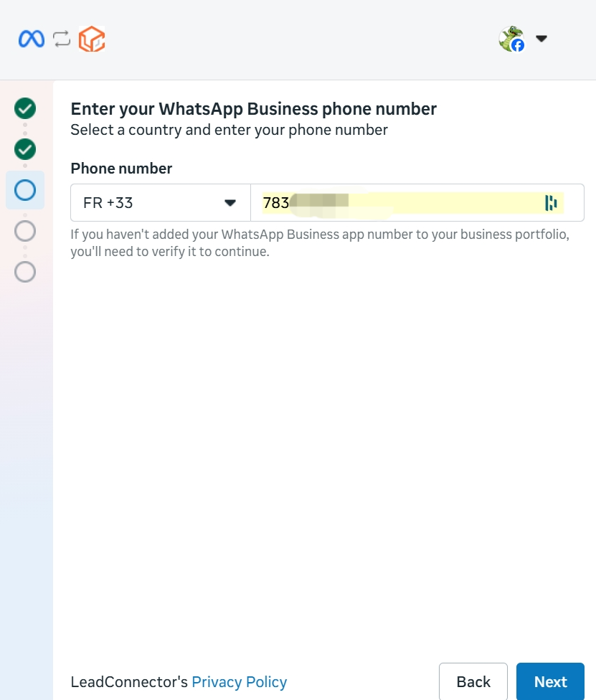The width and height of the screenshot is (596, 700).
Task: Click the 'Select a country and enter your phone number' text
Action: [229, 130]
